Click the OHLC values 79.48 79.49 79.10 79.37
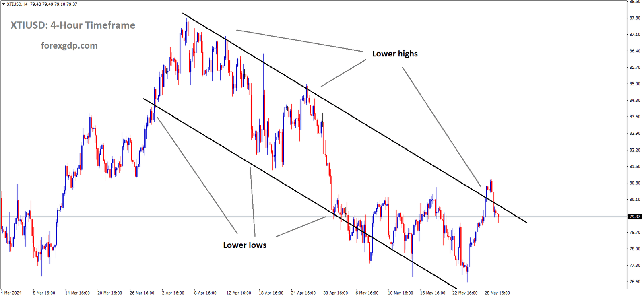The width and height of the screenshot is (644, 297). (x=54, y=4)
